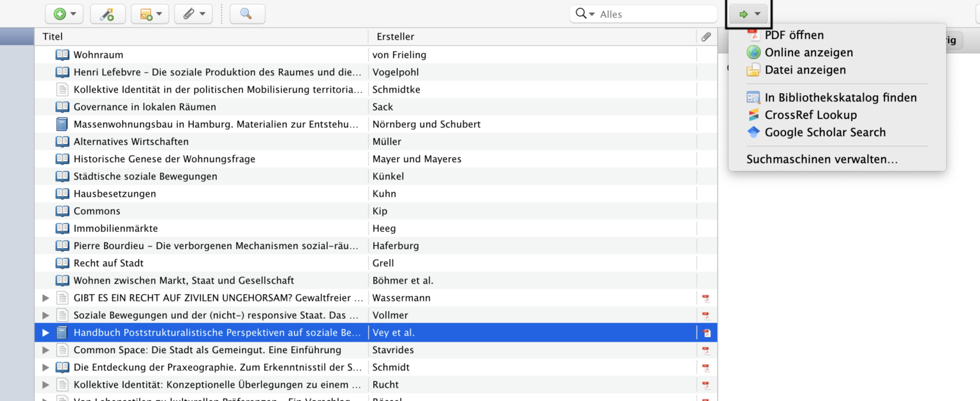
Task: Click the green Locate arrow icon
Action: pyautogui.click(x=744, y=13)
